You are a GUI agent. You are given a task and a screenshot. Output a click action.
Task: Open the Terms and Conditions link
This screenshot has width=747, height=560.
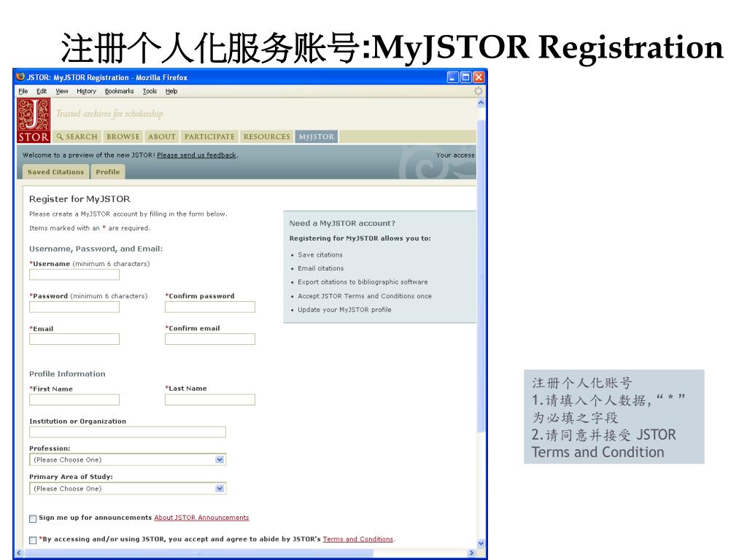(x=358, y=539)
